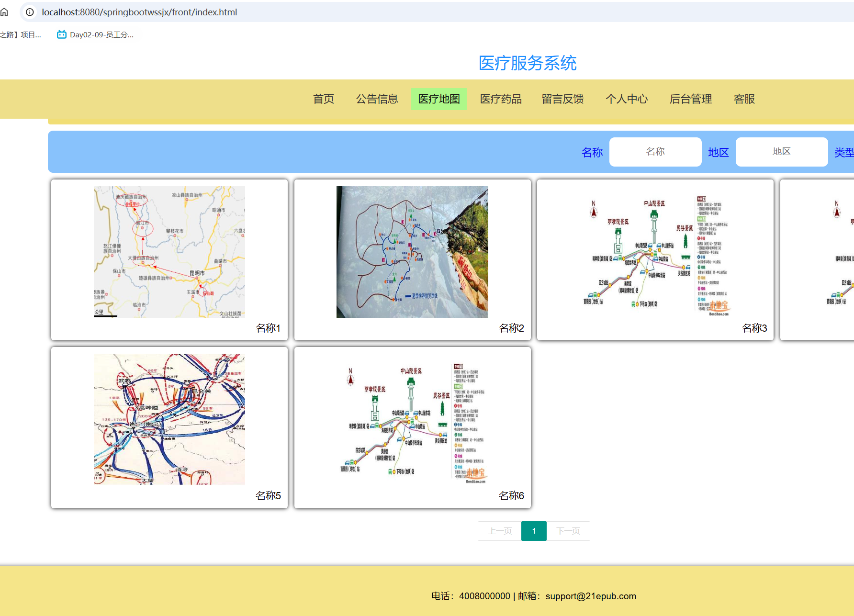Click the 名称3 card title
854x616 pixels.
754,328
